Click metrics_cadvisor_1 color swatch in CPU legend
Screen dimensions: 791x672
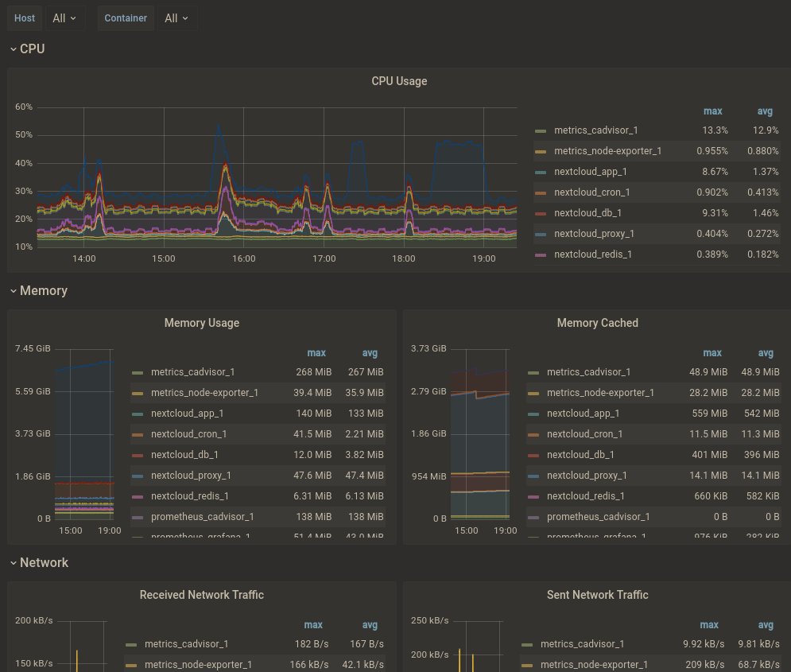tap(541, 131)
